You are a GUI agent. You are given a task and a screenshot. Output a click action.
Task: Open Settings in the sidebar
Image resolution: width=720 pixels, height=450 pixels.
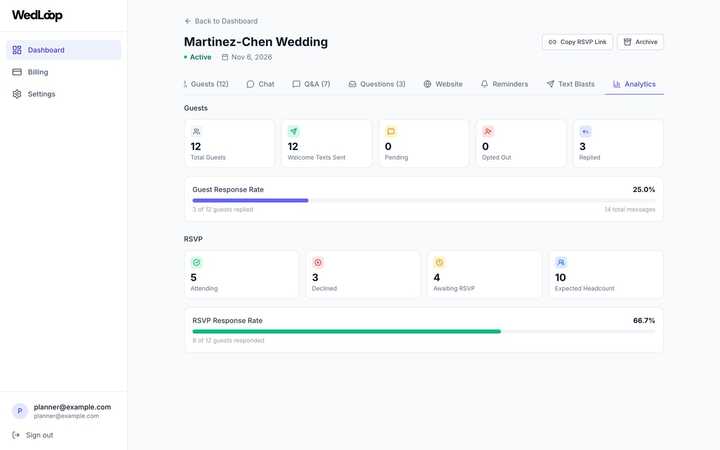(x=63, y=94)
